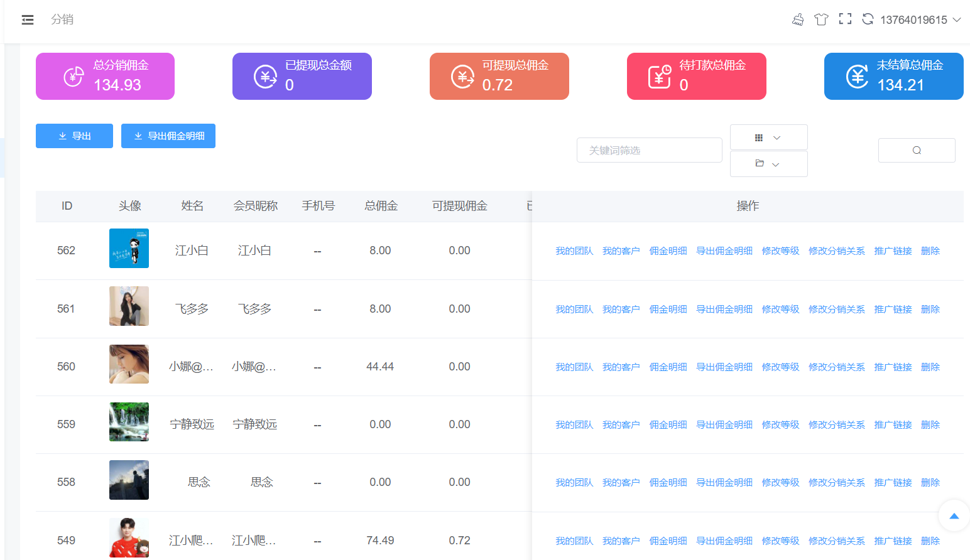Click the refresh icon in header

tap(868, 19)
